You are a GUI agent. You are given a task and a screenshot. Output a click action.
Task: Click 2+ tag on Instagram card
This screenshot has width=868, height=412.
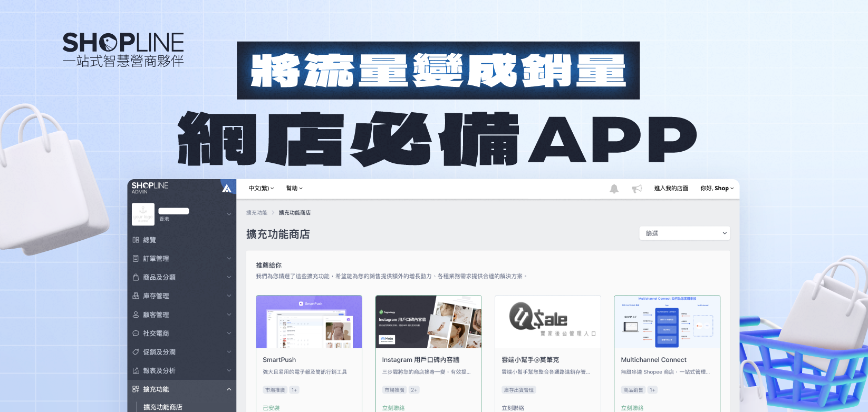tap(414, 390)
